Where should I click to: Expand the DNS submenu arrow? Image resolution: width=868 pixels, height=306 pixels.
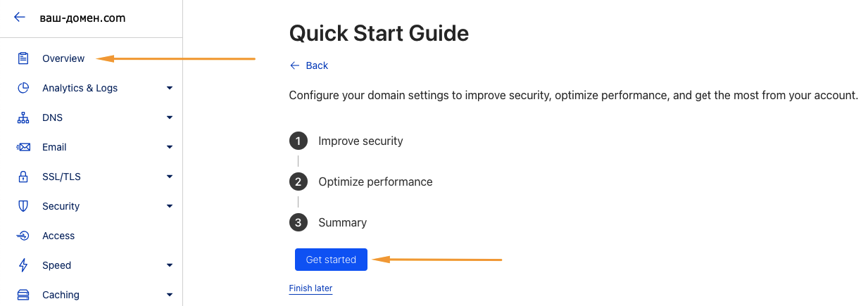(x=170, y=117)
